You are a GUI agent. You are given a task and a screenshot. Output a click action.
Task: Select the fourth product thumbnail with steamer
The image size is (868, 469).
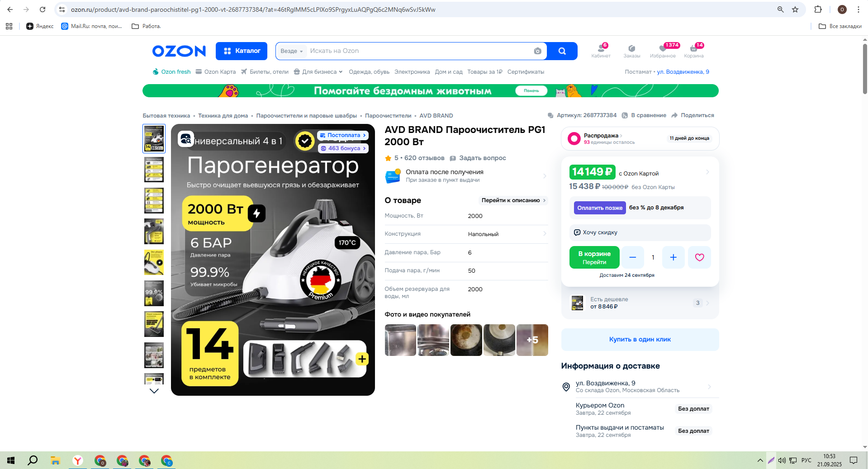coord(154,232)
